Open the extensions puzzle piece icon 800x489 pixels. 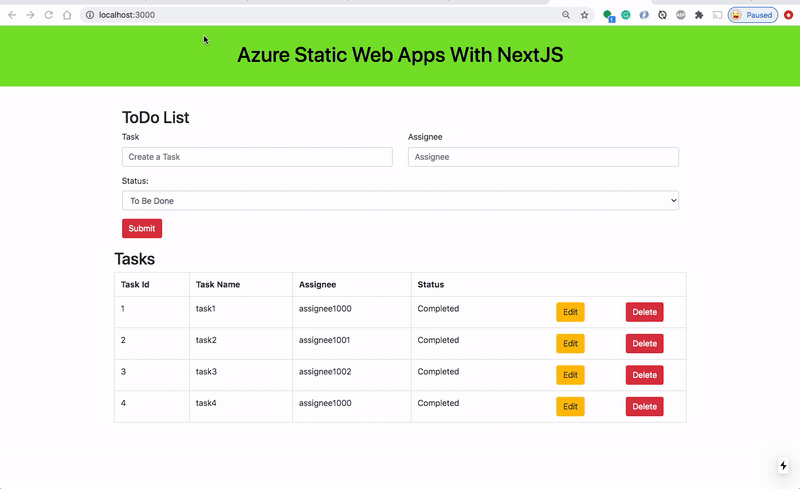coord(699,15)
